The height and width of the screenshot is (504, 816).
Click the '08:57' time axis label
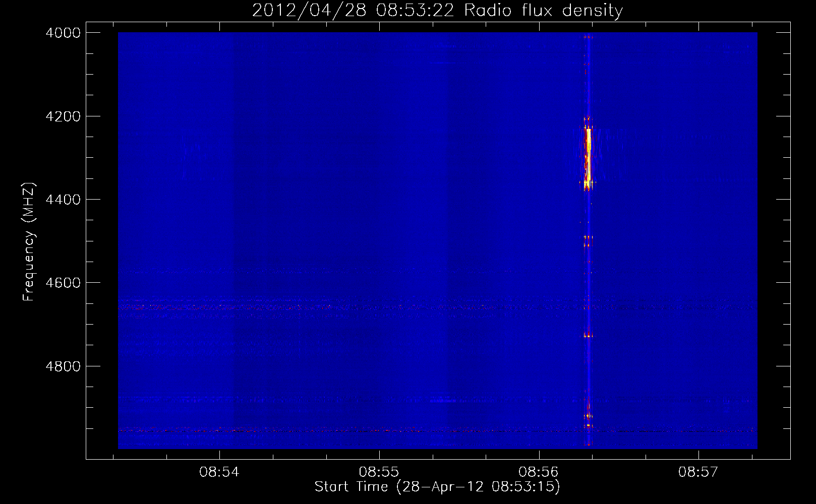(698, 472)
